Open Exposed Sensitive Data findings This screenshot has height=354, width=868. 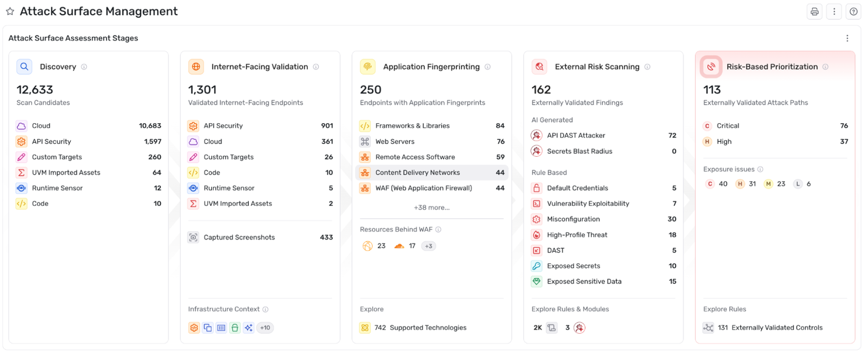604,282
